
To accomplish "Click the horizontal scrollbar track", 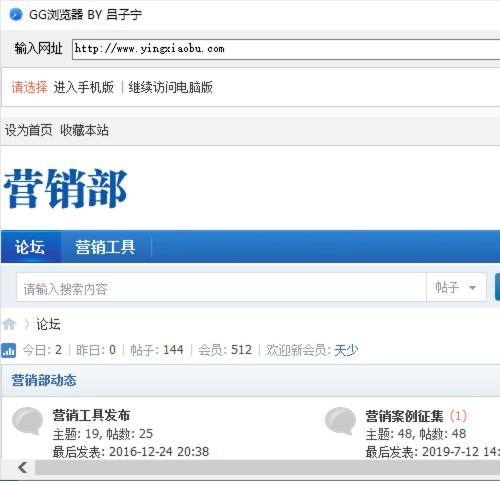I will pyautogui.click(x=268, y=467).
